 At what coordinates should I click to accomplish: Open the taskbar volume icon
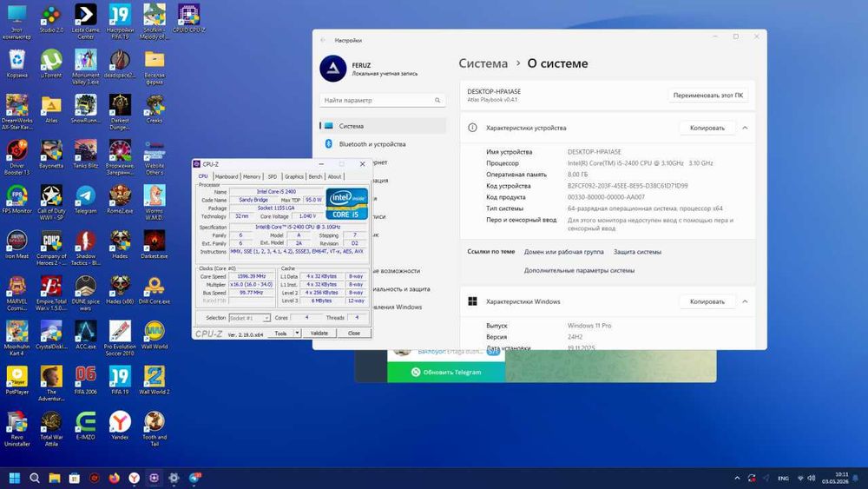click(x=812, y=478)
